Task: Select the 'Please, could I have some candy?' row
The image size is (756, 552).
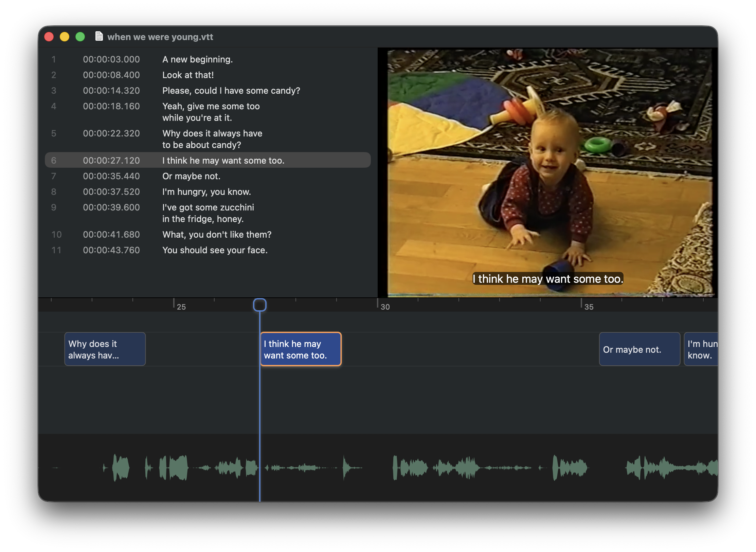Action: (x=231, y=91)
